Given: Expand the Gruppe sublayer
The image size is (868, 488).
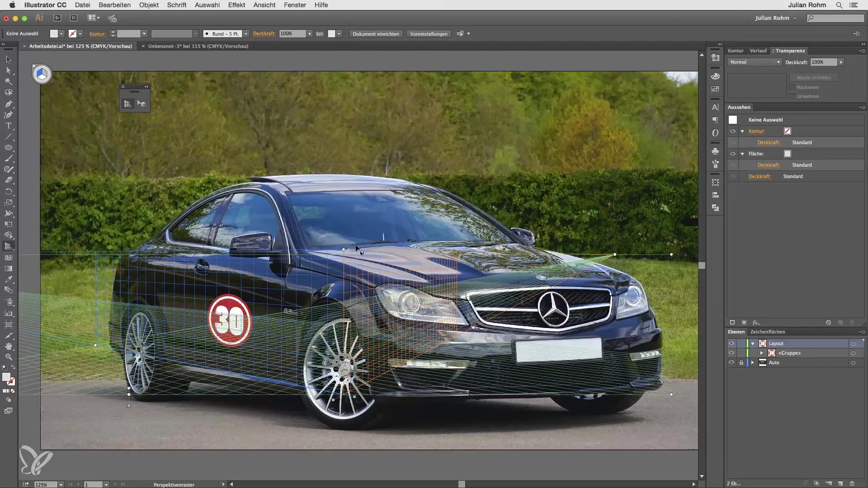Looking at the screenshot, I should click(762, 353).
